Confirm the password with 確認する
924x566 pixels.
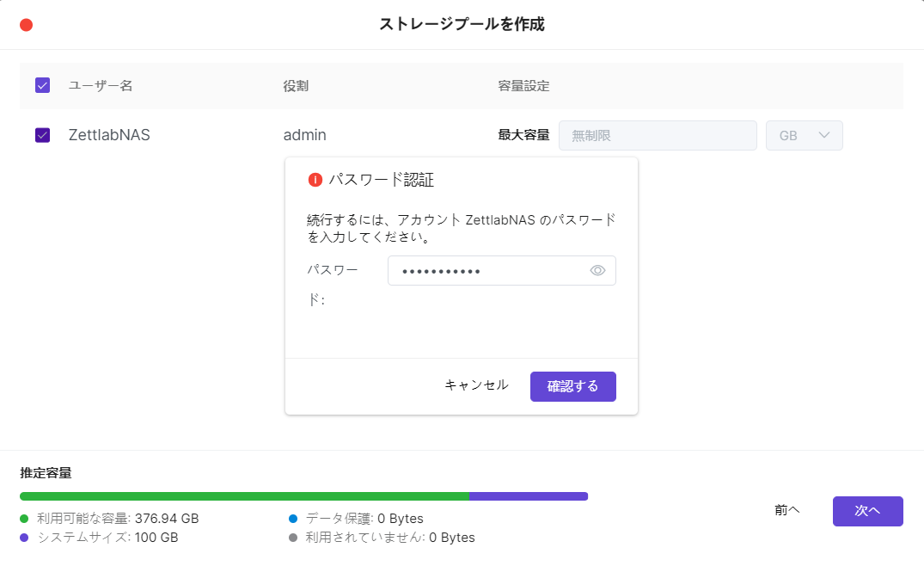coord(572,386)
